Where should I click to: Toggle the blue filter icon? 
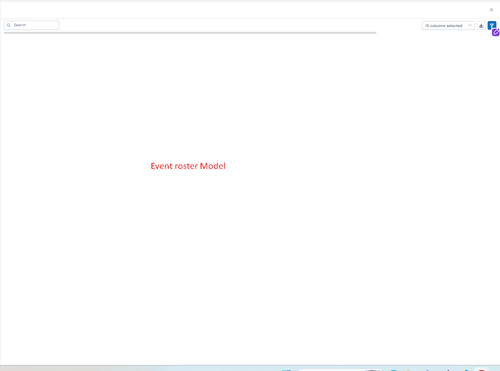tap(491, 25)
